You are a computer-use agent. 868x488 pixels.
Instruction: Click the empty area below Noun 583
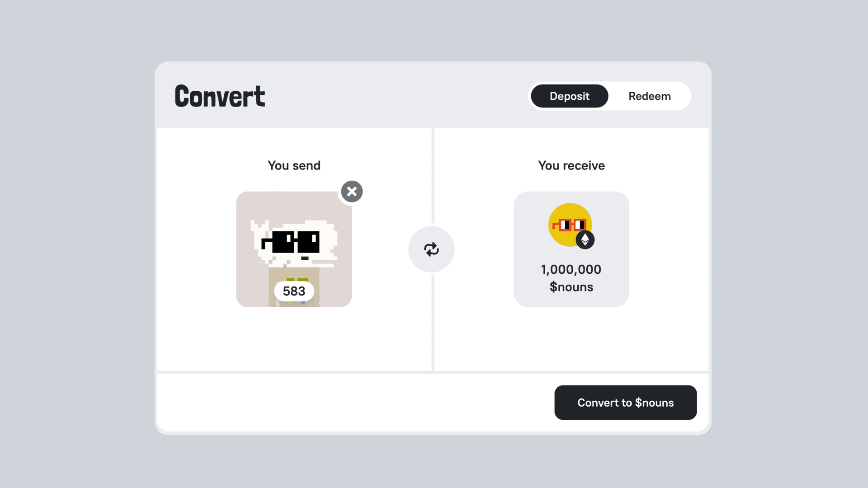(294, 339)
